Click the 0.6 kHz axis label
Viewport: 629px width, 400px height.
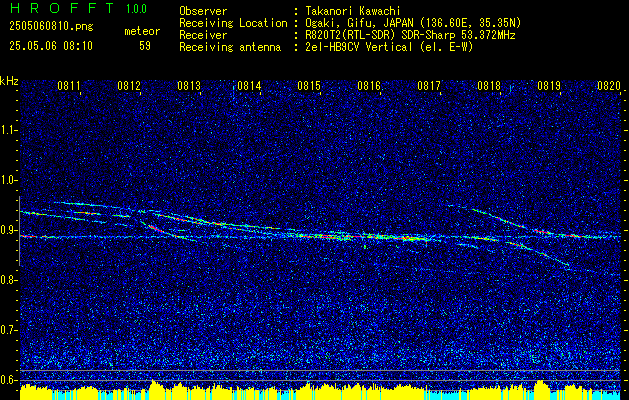7,380
